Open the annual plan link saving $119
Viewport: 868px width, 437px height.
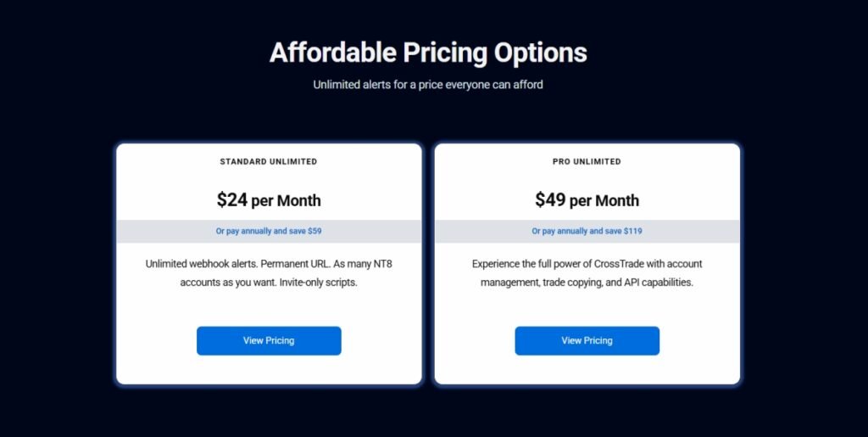(587, 231)
